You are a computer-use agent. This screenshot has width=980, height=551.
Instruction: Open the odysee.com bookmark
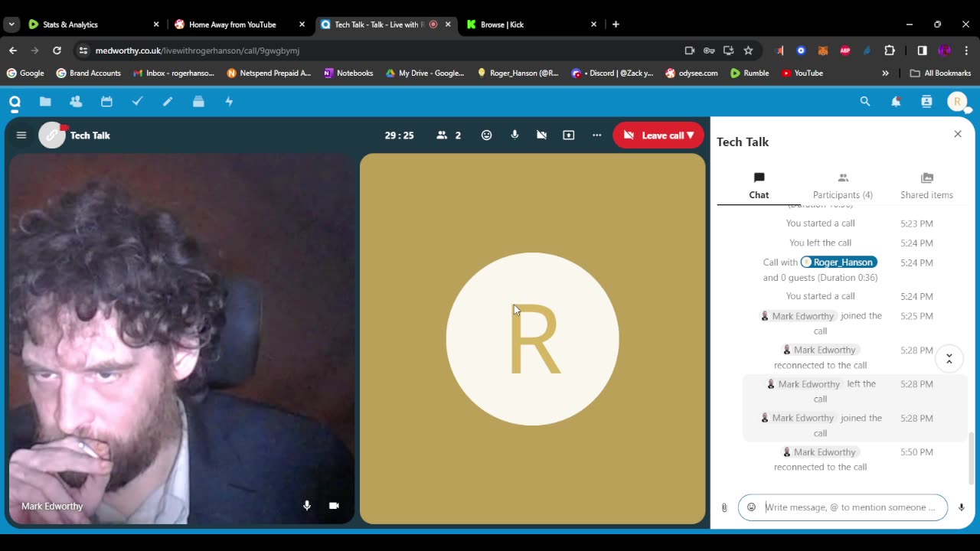[x=691, y=73]
